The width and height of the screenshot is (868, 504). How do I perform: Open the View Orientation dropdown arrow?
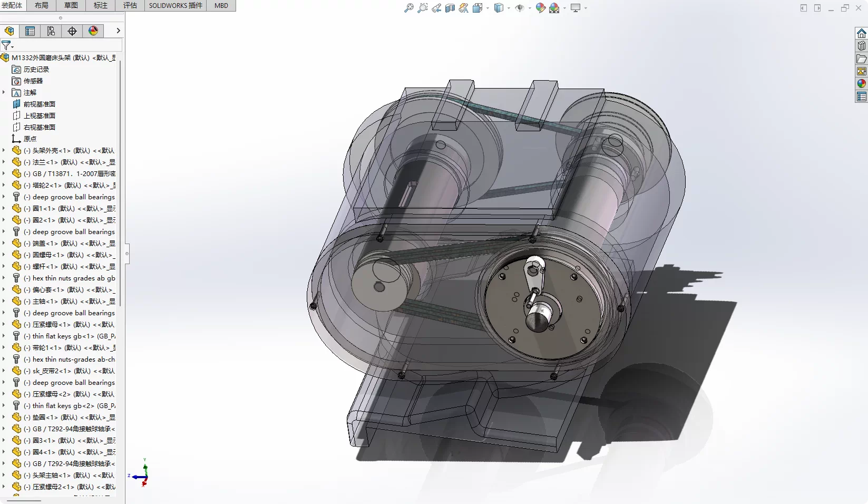click(x=487, y=8)
